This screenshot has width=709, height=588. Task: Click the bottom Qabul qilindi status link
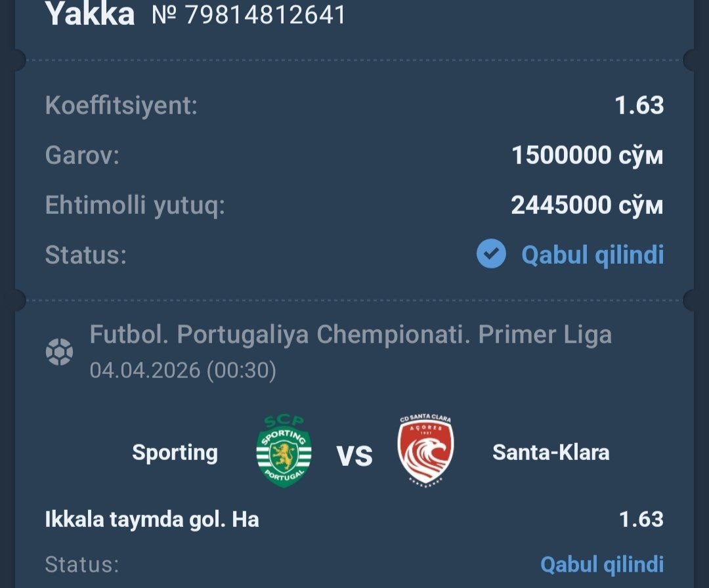[602, 564]
